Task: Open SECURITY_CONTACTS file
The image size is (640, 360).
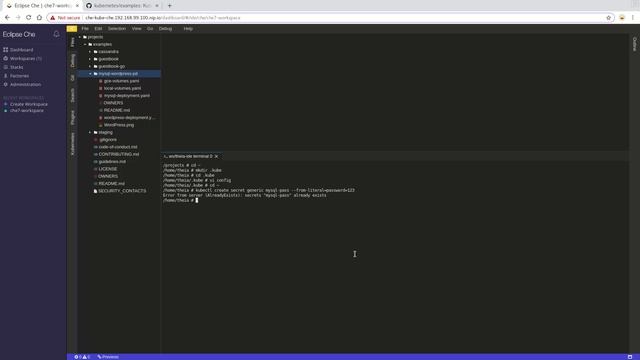Action: click(x=122, y=191)
